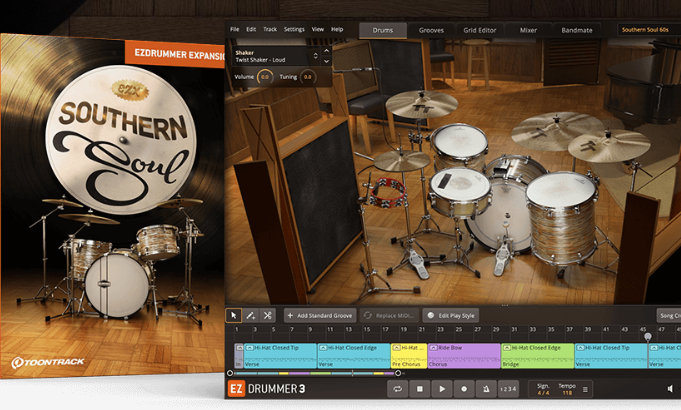The image size is (681, 410).
Task: Open the Edit menu
Action: tap(251, 29)
